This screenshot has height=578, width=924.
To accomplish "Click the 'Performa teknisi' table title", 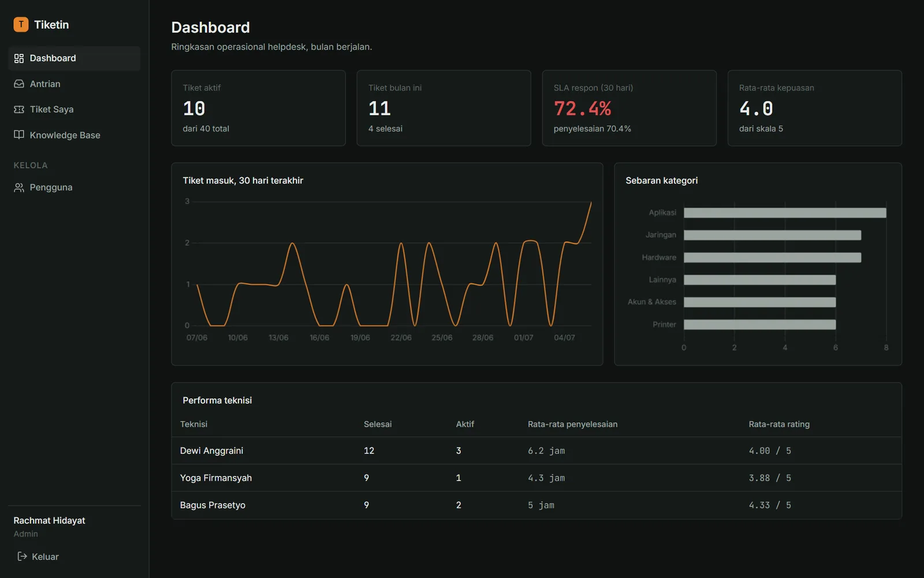I will (217, 400).
